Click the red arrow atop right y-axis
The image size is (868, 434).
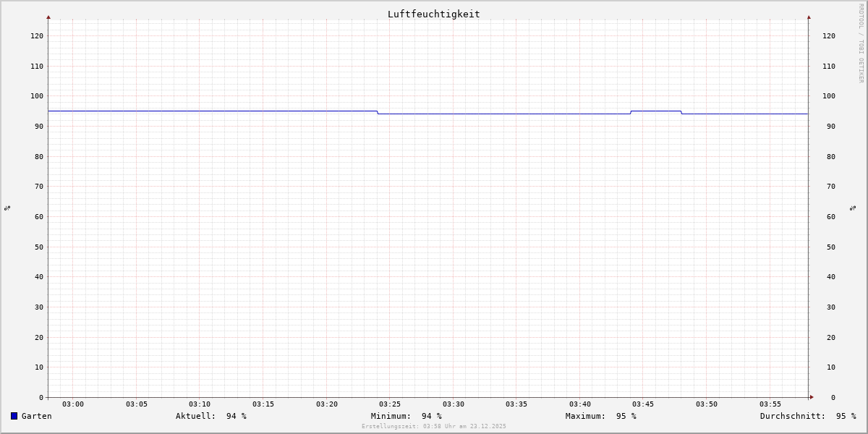(809, 17)
